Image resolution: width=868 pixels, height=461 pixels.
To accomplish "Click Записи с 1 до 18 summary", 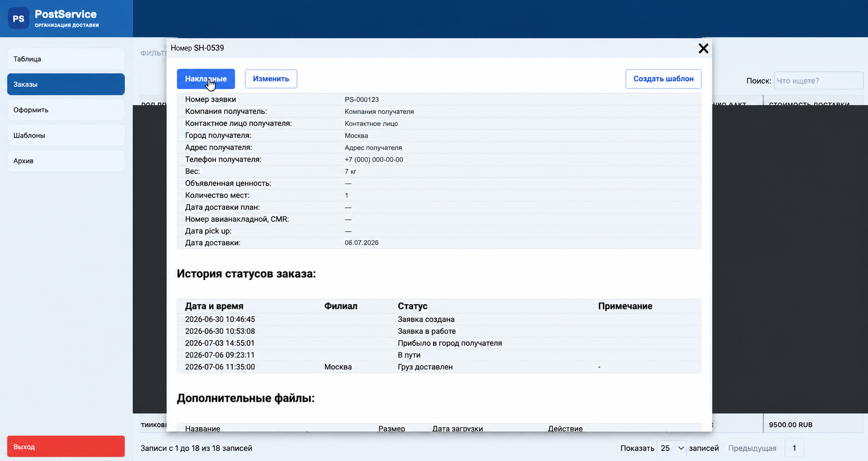I will [x=196, y=448].
